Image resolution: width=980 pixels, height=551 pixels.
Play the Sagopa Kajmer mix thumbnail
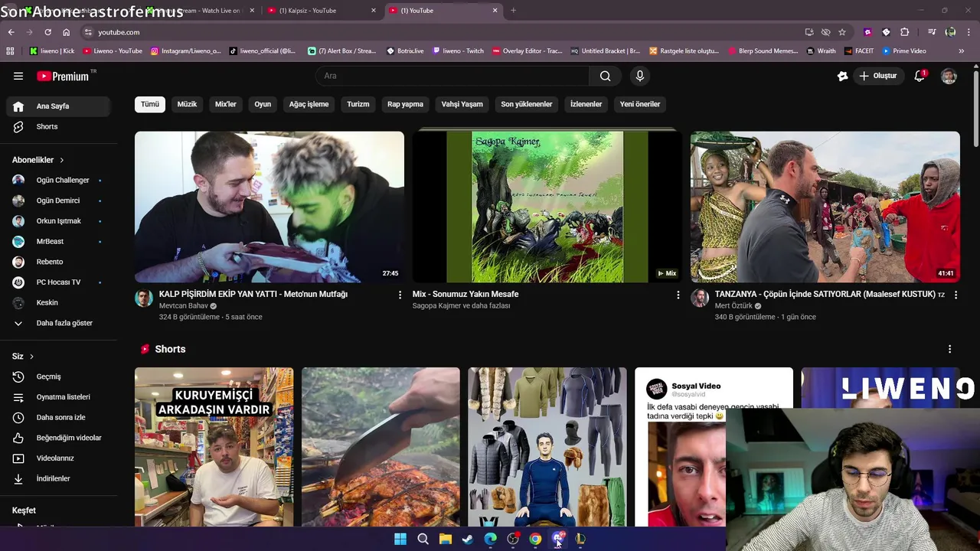[547, 207]
